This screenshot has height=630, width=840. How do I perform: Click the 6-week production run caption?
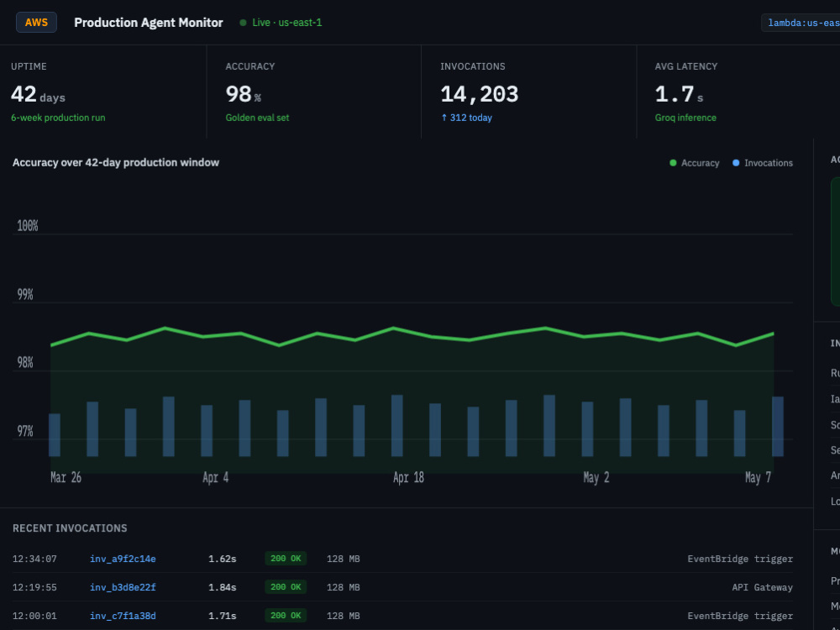click(x=59, y=118)
